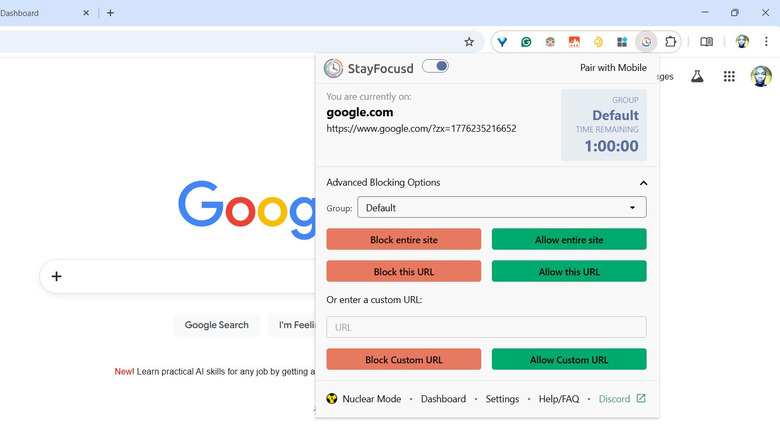Click the colored blocks extension icon

(x=622, y=42)
